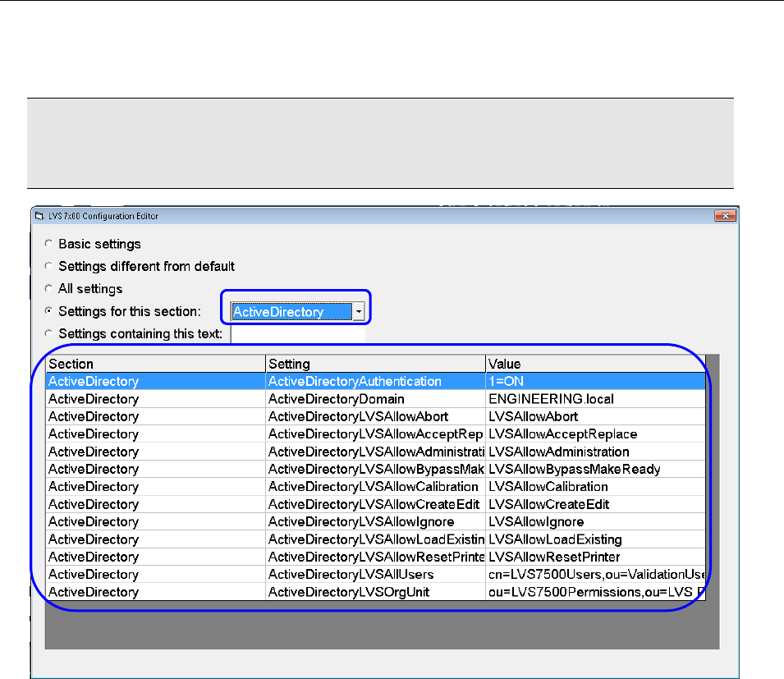The image size is (784, 679).
Task: Click the LVSAllowCalibration value cell
Action: pos(595,487)
